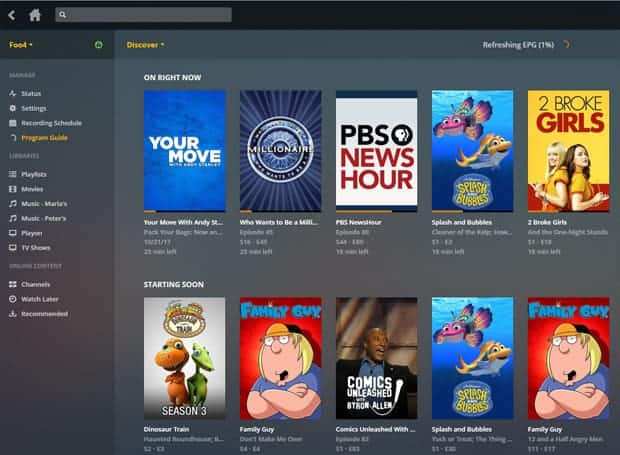Click the Playlists list icon

[13, 174]
